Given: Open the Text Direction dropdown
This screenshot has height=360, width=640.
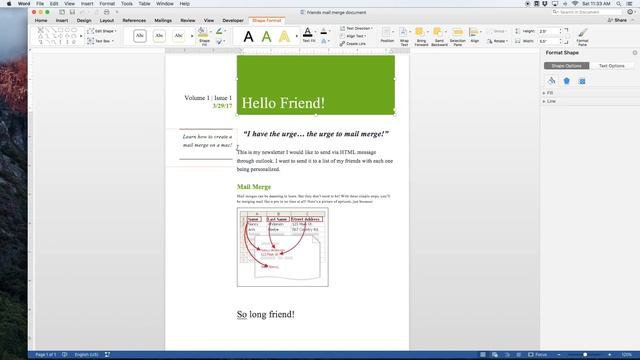Looking at the screenshot, I should [x=356, y=28].
